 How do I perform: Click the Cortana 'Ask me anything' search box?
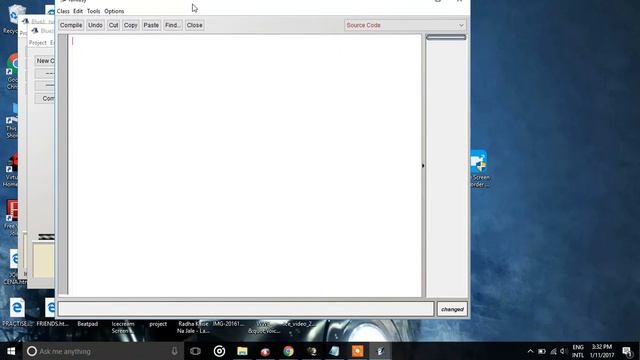103,351
